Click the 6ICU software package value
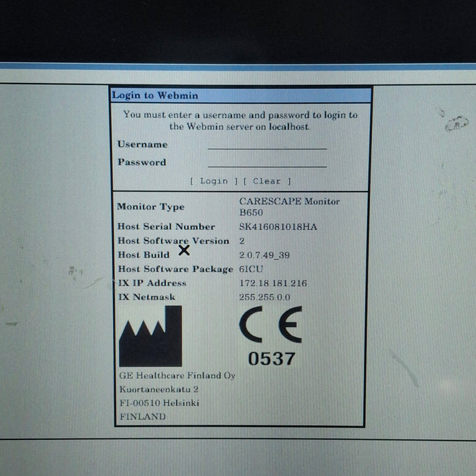Screen dimensions: 476x476 252,269
